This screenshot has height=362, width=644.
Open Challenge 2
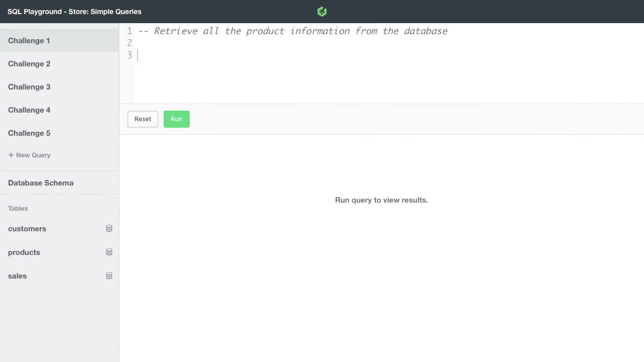(x=29, y=63)
